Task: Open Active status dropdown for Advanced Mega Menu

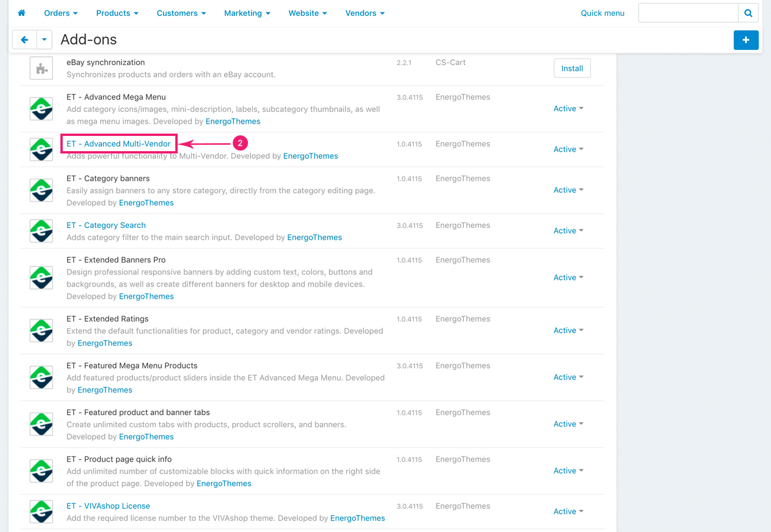Action: (568, 108)
